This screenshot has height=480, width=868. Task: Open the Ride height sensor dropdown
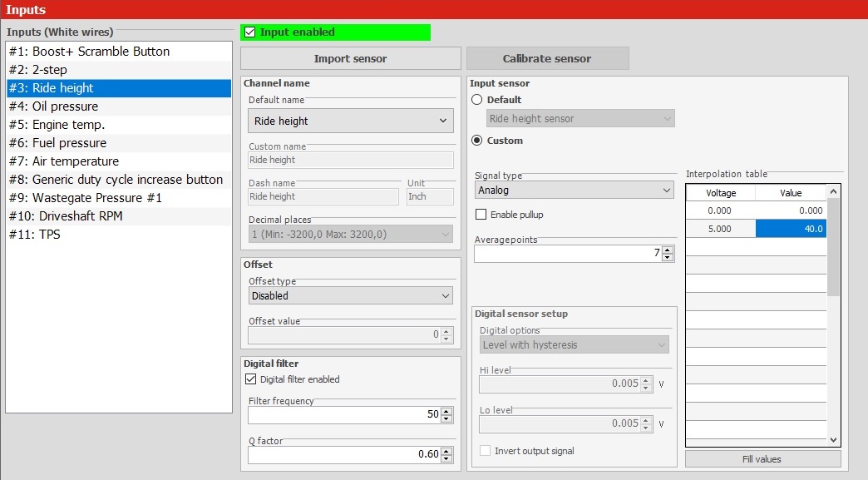580,118
